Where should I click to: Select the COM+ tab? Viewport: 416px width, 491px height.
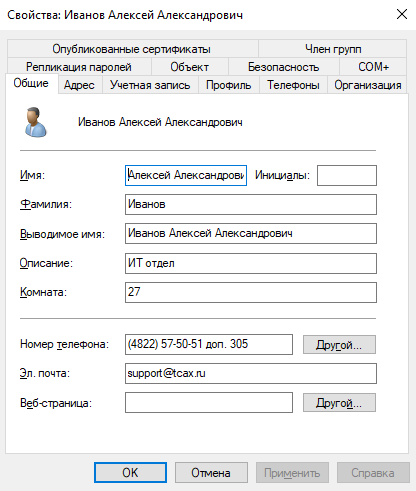click(x=373, y=67)
